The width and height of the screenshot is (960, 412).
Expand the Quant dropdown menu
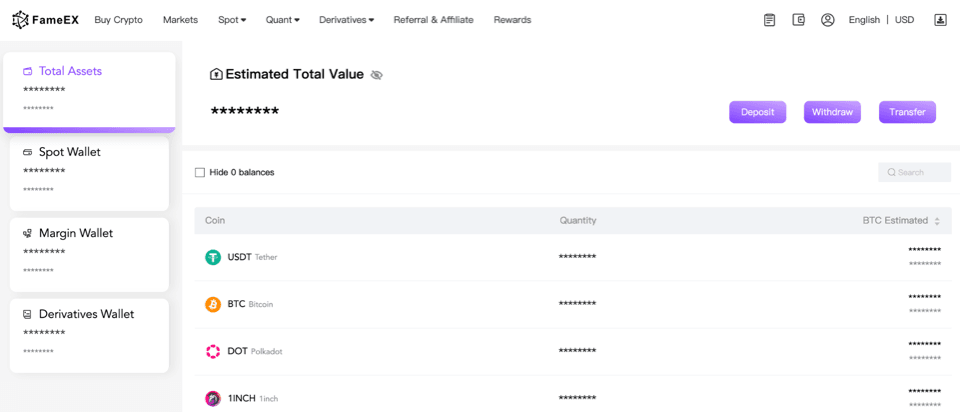[282, 20]
